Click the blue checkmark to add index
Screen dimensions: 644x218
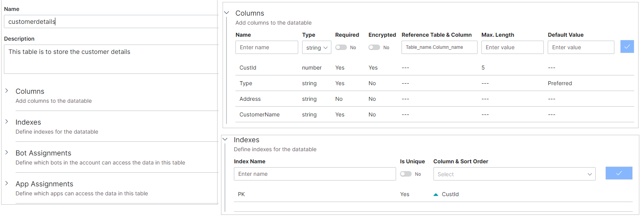(x=619, y=173)
